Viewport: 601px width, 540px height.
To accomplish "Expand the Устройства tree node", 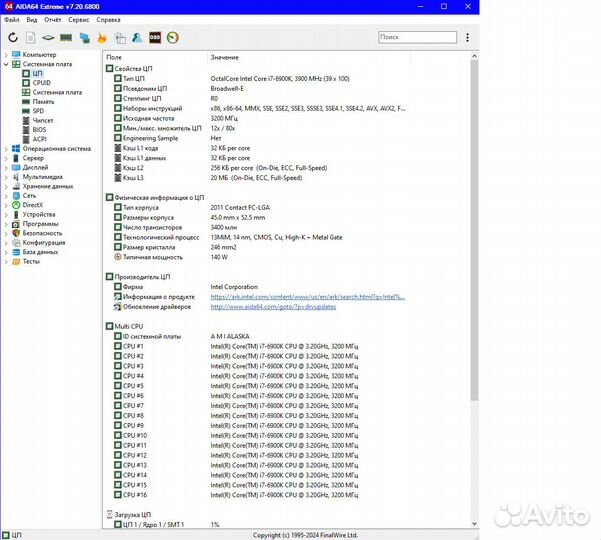I will [x=6, y=214].
